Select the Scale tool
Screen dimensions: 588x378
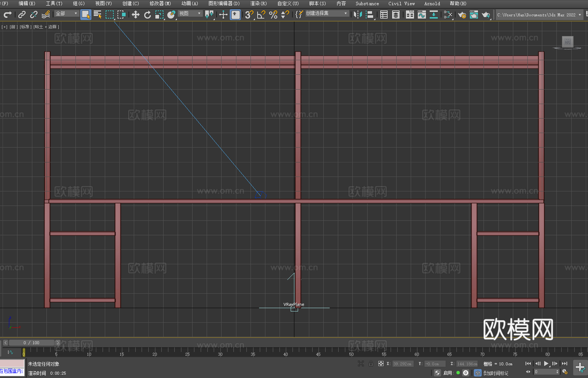click(x=159, y=14)
